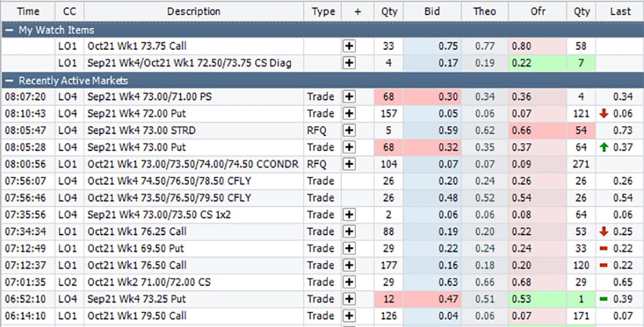Collapse the My Watch Items section
This screenshot has height=327, width=644.
pos(7,30)
